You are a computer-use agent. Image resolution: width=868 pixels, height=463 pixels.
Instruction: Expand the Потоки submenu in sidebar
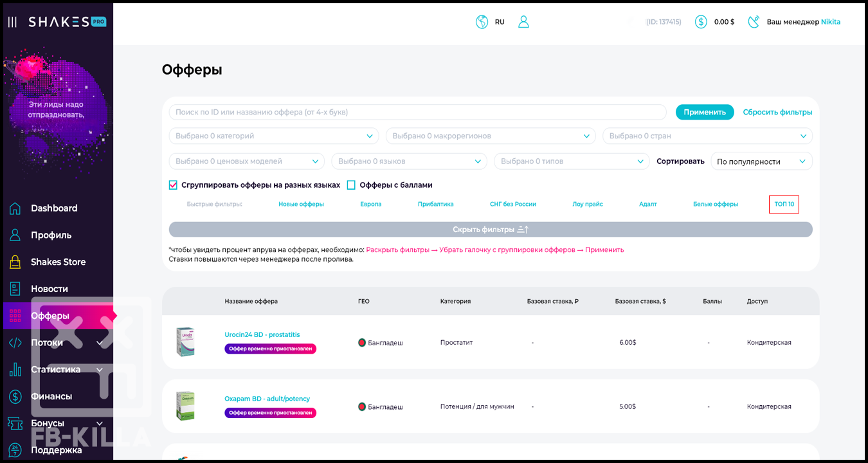99,343
